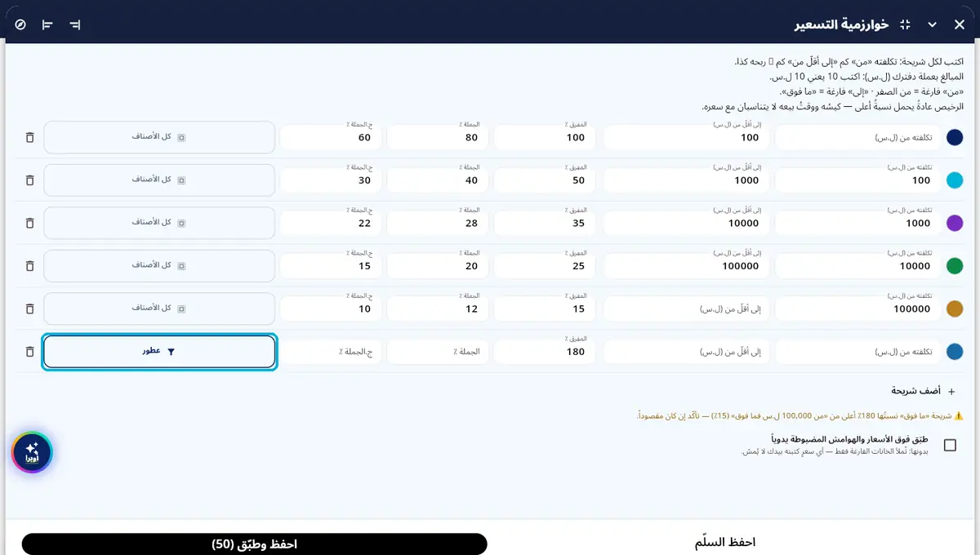Enable طبّق فوق الأسعار والهوامش المضبوطة يدوياً checkbox

950,445
